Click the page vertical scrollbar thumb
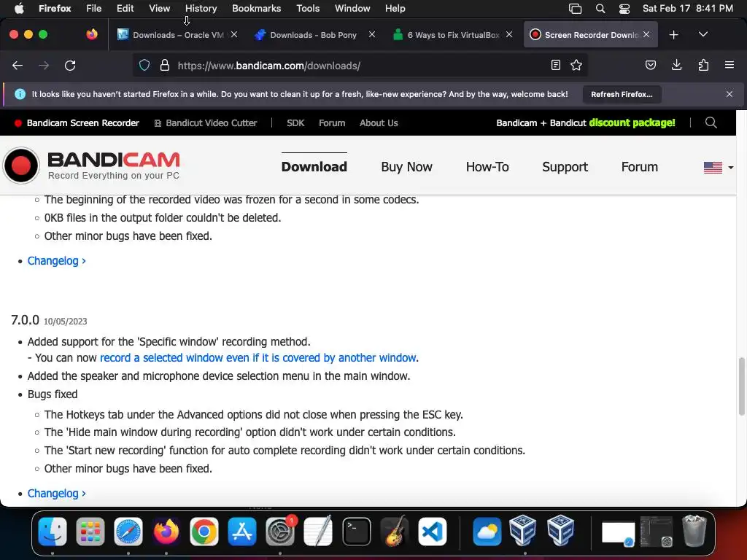This screenshot has height=560, width=747. coord(741,386)
